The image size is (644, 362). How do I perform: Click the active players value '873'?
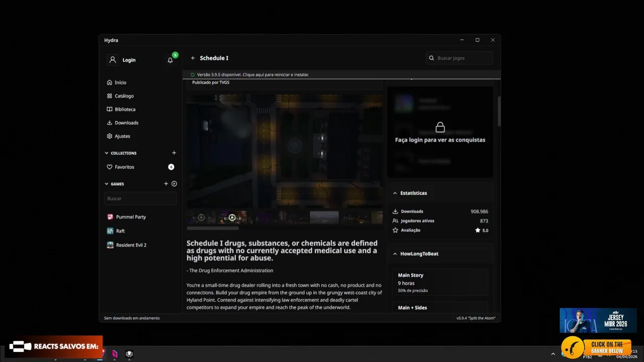[484, 221]
